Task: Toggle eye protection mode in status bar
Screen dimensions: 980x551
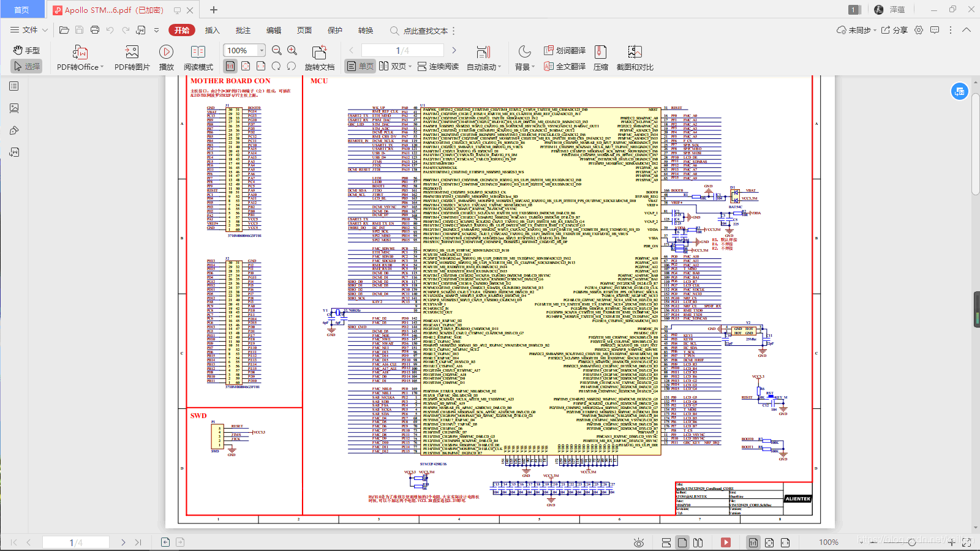Action: click(639, 542)
